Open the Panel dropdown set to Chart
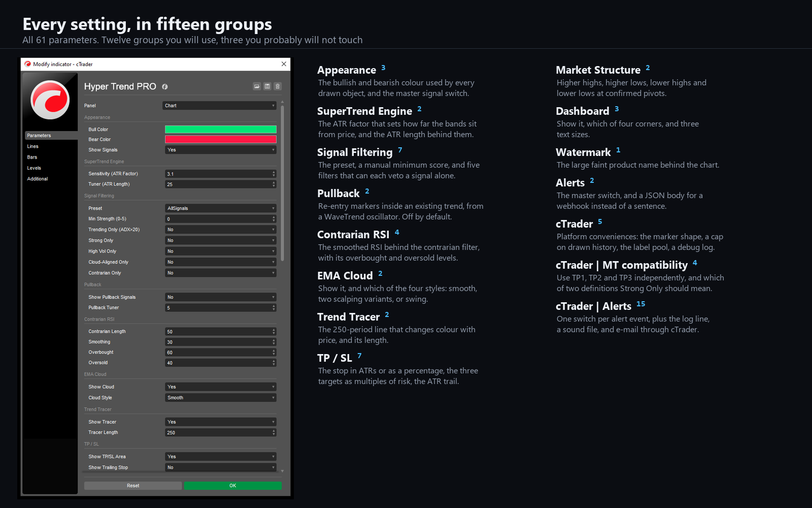Screen dimensions: 812x508 pos(219,106)
